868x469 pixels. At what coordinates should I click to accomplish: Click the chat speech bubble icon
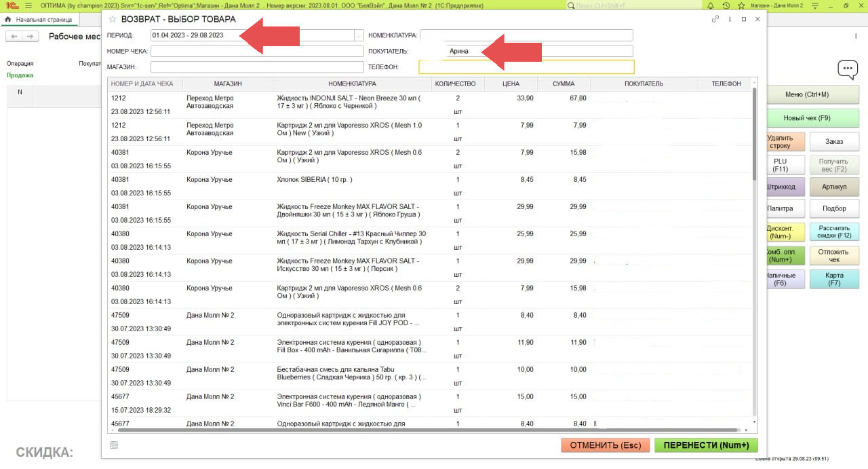(x=847, y=69)
